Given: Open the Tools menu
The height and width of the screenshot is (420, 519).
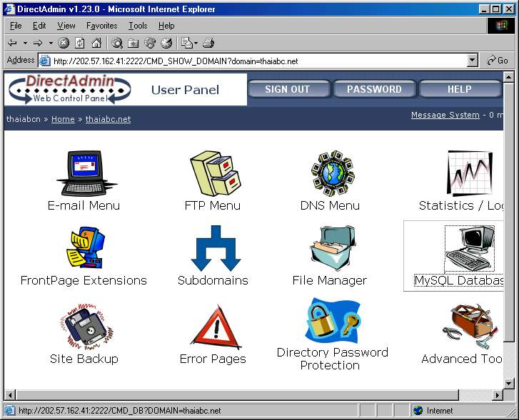Looking at the screenshot, I should [x=138, y=26].
